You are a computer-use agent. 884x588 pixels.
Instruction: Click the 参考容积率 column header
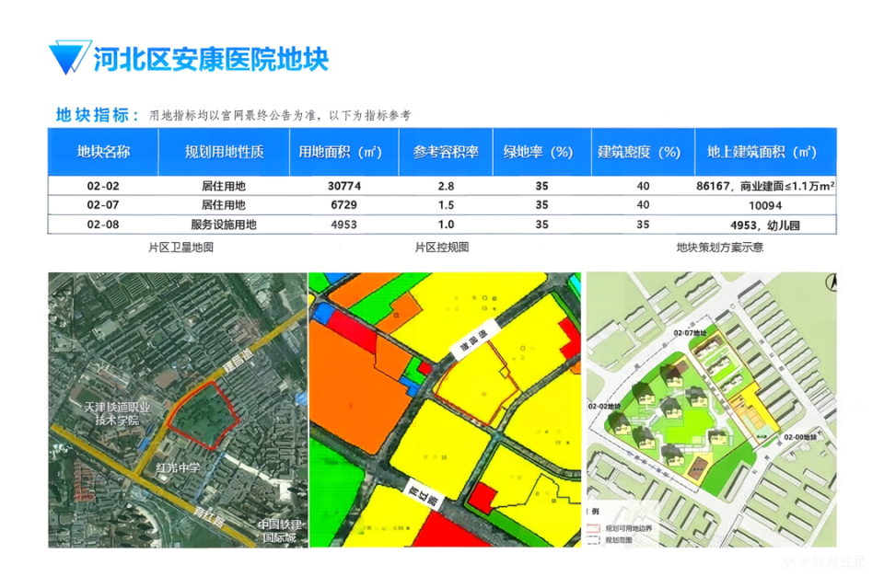pos(446,152)
